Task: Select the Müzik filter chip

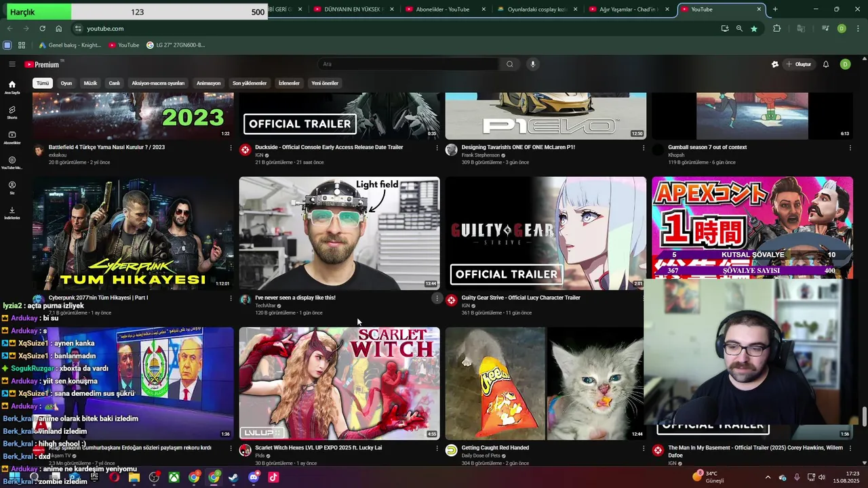Action: click(90, 83)
